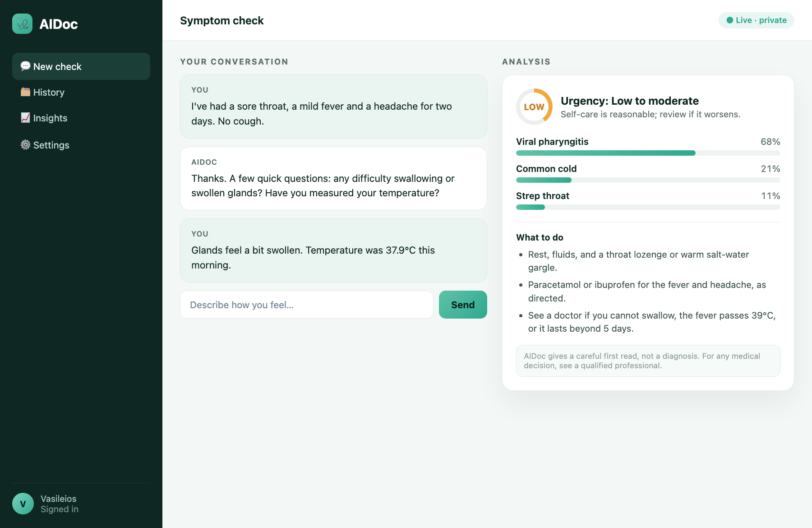The height and width of the screenshot is (528, 812).
Task: Click the 'I've had a sore throat' message
Action: (x=334, y=107)
